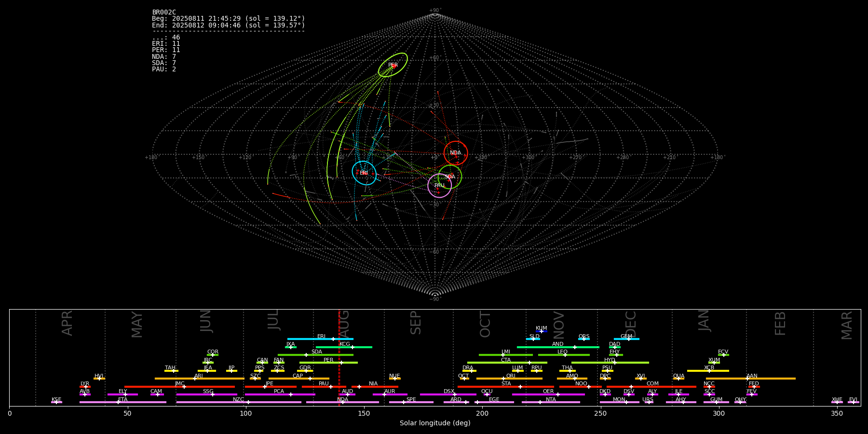
Task: Click the ARI shower bar in the timeline
Action: pos(200,379)
